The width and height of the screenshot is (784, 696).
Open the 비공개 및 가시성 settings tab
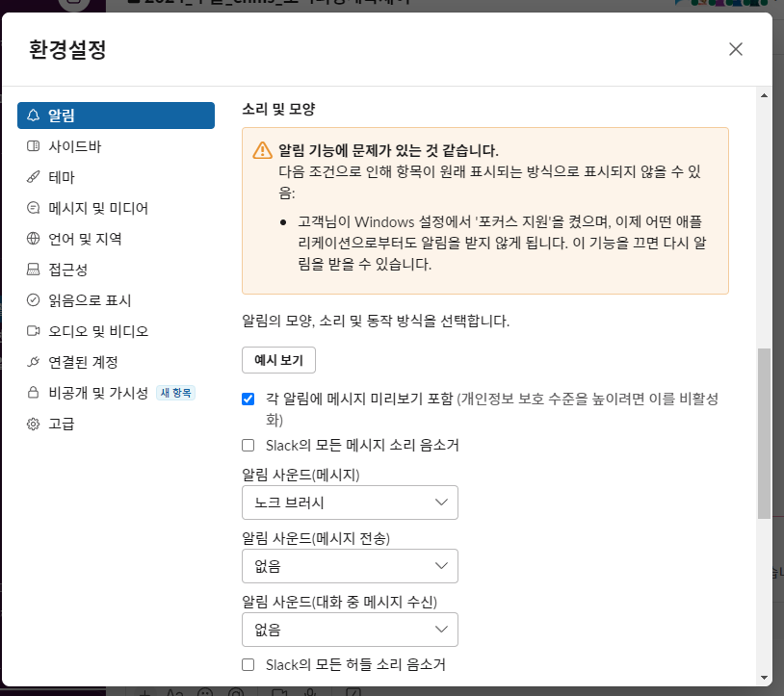116,393
